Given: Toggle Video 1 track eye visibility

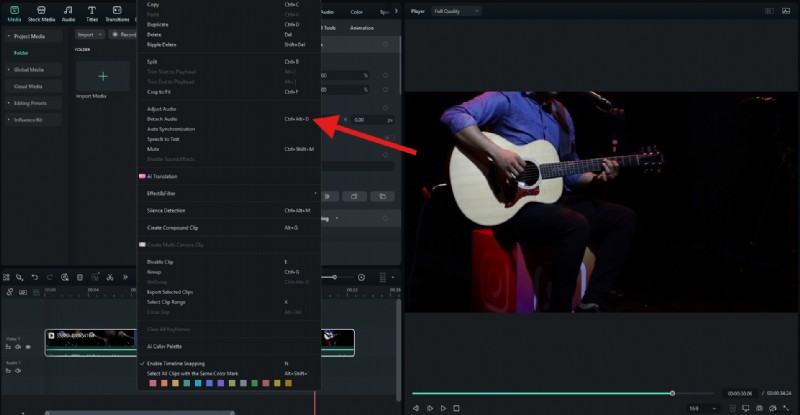Looking at the screenshot, I should [x=28, y=347].
